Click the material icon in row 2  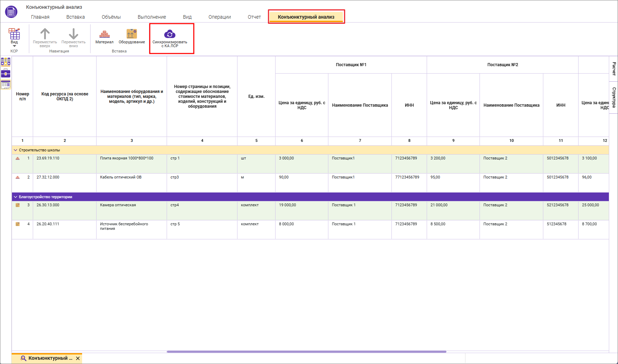tap(18, 177)
